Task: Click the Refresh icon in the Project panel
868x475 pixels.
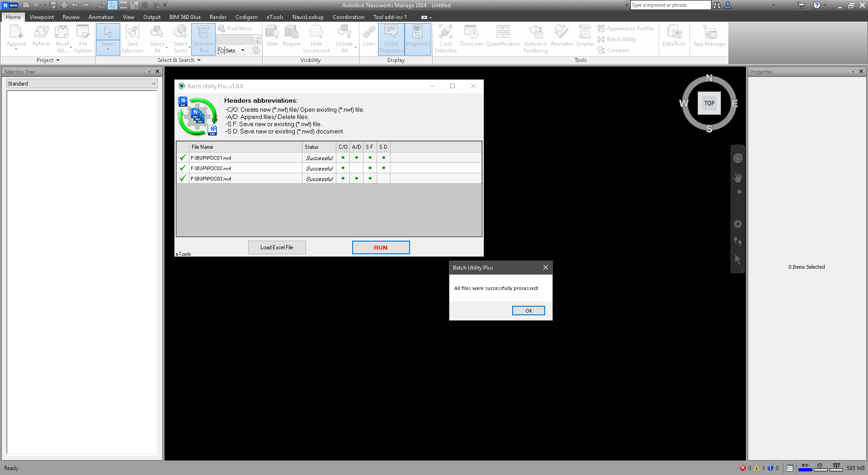Action: [x=41, y=36]
